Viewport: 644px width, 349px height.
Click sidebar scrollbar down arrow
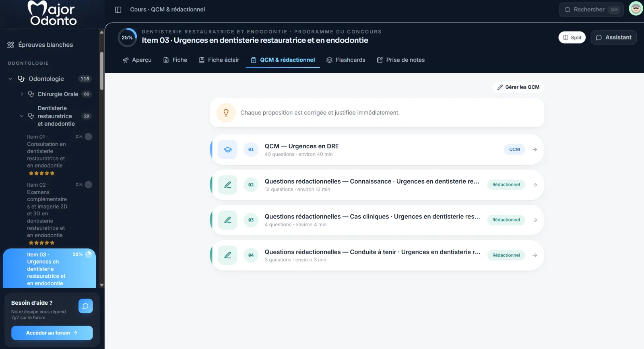coord(102,285)
